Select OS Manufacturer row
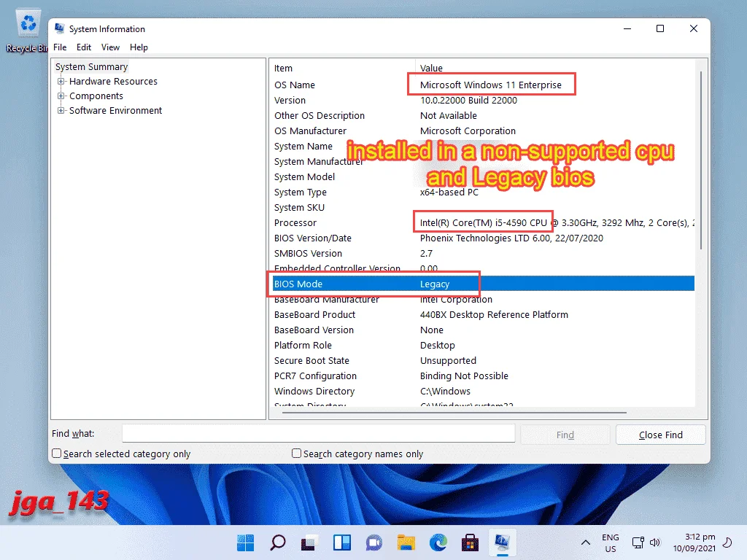 pyautogui.click(x=482, y=131)
